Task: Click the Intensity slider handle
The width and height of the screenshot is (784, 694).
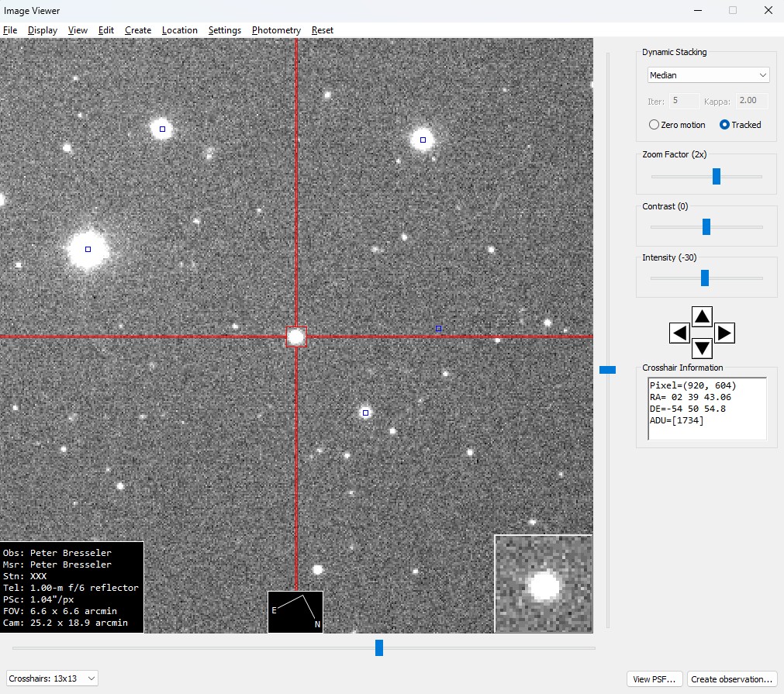Action: click(705, 278)
